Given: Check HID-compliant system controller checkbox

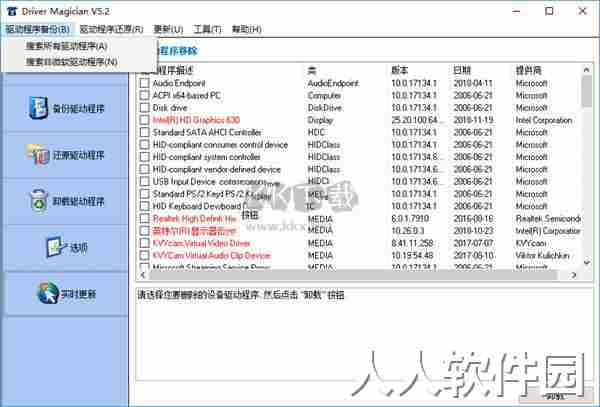Looking at the screenshot, I should point(144,157).
